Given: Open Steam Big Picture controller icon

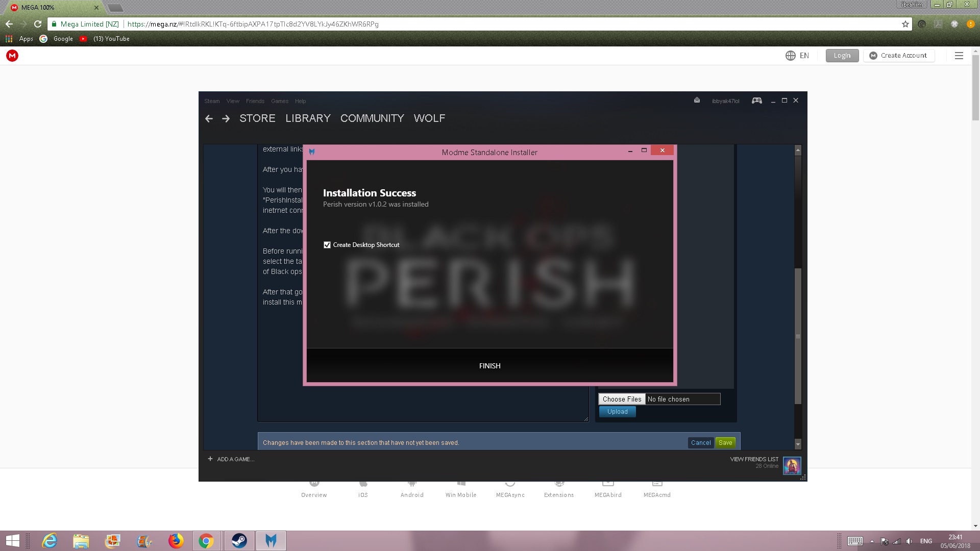Looking at the screenshot, I should click(x=756, y=101).
